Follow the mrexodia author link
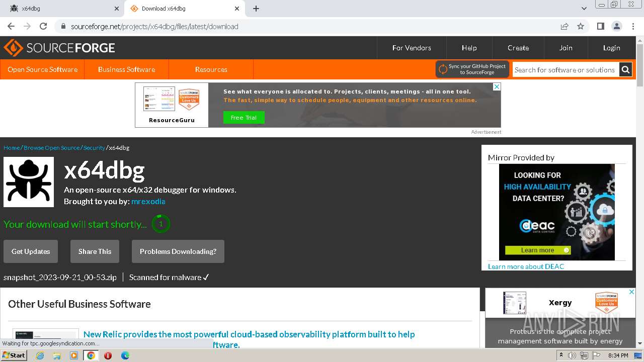 [x=148, y=201]
